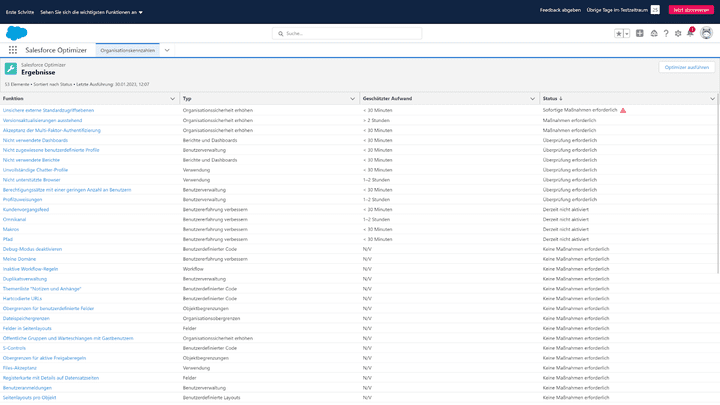Click the favorites star icon
Image resolution: width=720 pixels, height=405 pixels.
(619, 33)
